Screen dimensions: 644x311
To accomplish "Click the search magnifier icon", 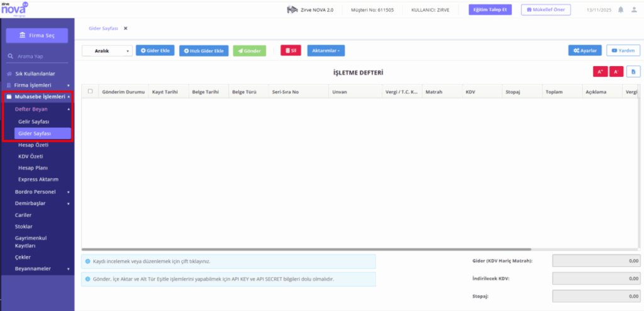I will tap(10, 57).
